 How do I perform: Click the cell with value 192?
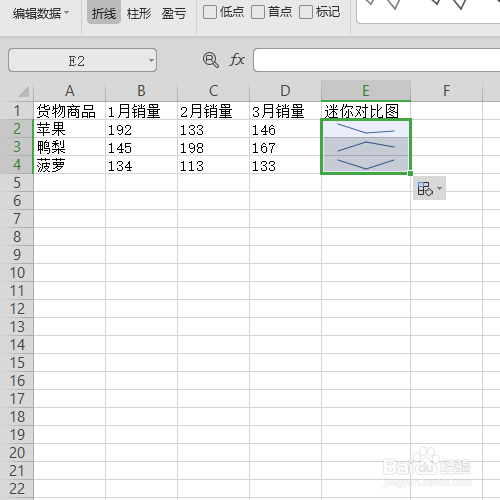coord(141,129)
